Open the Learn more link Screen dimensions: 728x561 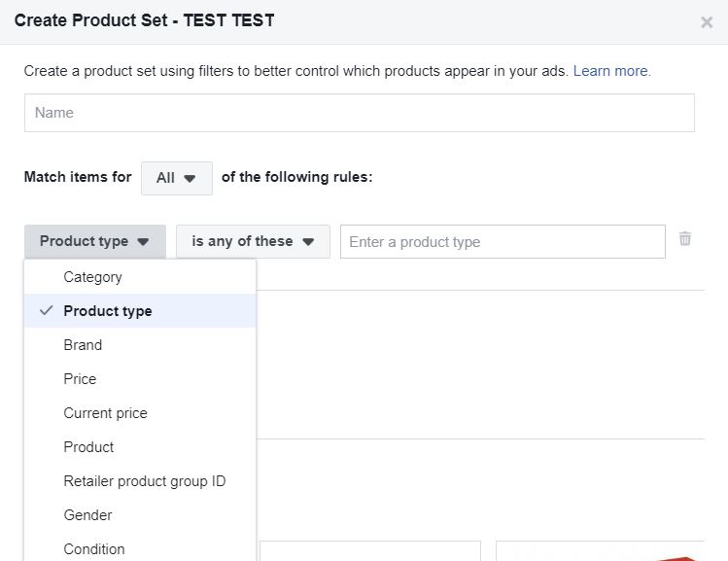611,71
